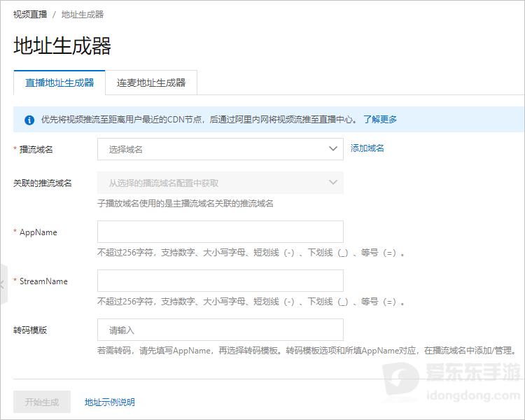Click the chevron arrow of 播流域名 dropdown
Screen dimensions: 525x420
[x=332, y=148]
